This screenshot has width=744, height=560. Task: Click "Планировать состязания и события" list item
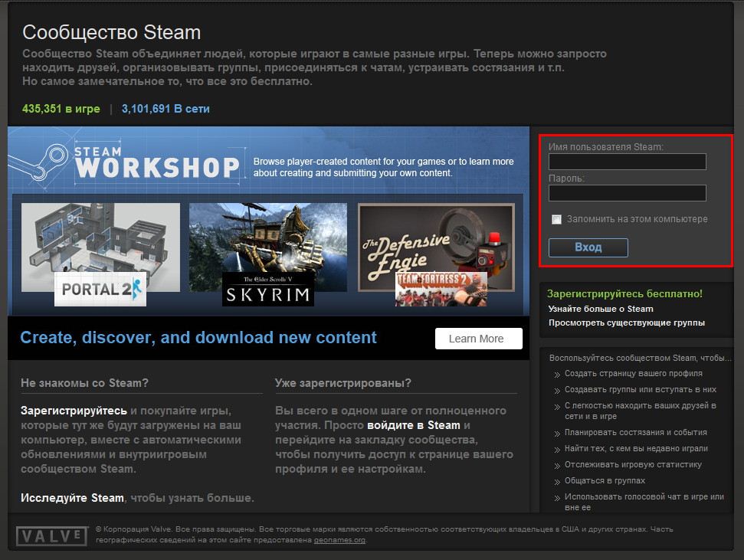tap(636, 432)
